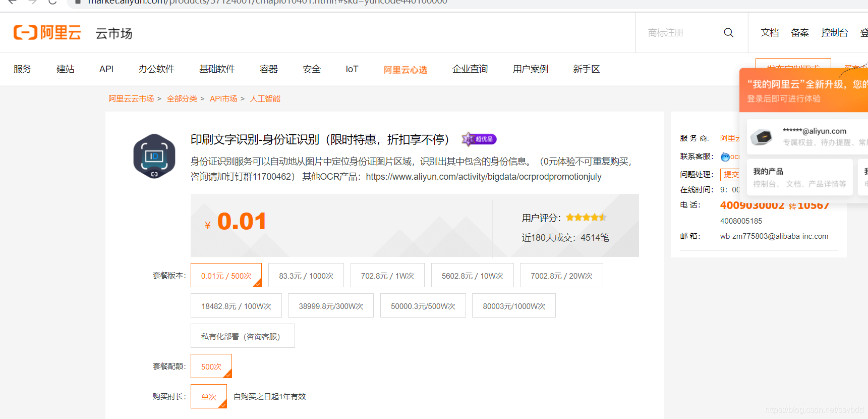Click the account avatar icon
This screenshot has height=419, width=868.
click(x=762, y=137)
